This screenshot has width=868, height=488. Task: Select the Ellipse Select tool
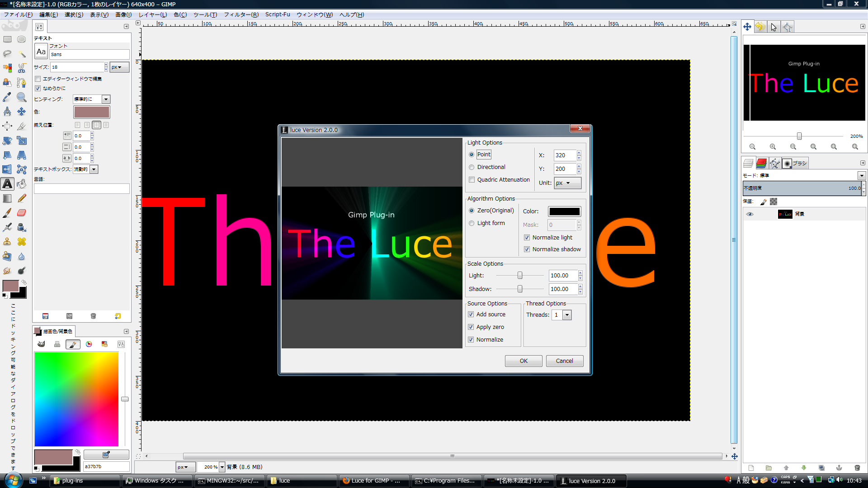[x=21, y=39]
